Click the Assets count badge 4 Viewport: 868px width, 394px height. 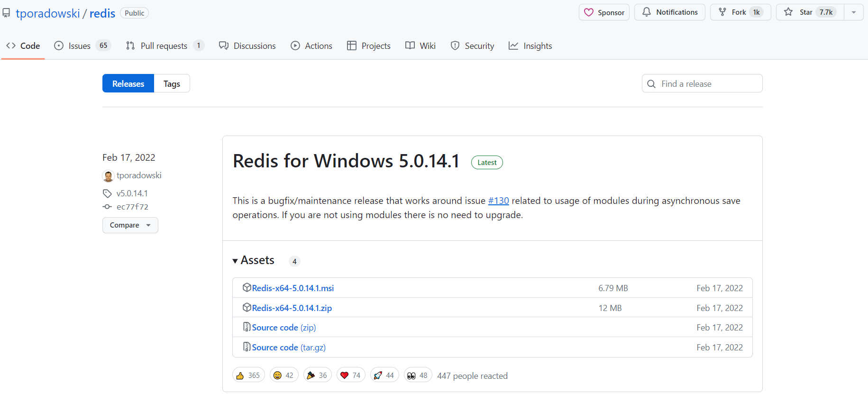(294, 261)
